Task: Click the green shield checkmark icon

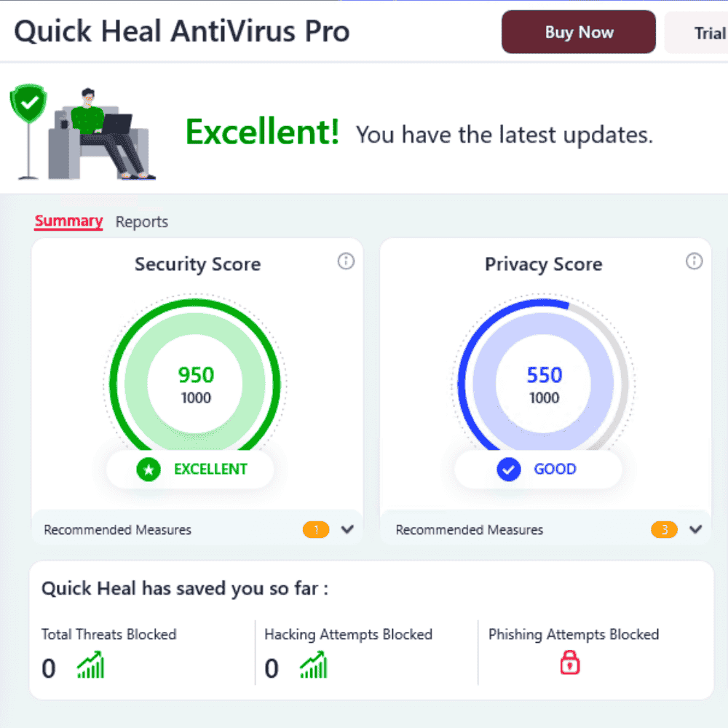Action: pyautogui.click(x=29, y=103)
